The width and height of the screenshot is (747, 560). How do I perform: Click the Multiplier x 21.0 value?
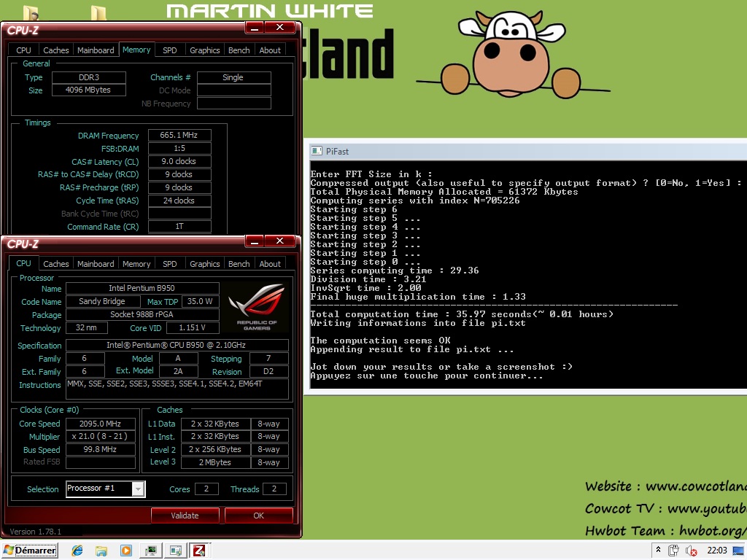(101, 436)
